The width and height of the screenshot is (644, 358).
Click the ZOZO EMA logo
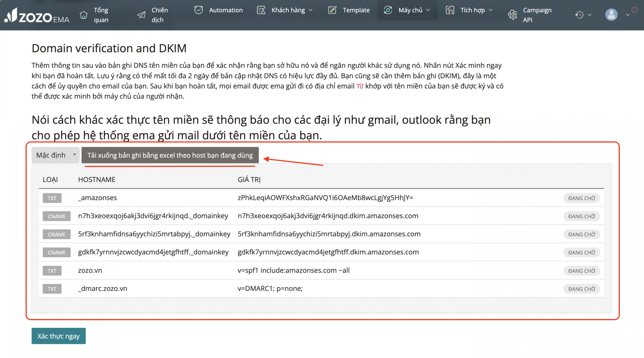[37, 15]
